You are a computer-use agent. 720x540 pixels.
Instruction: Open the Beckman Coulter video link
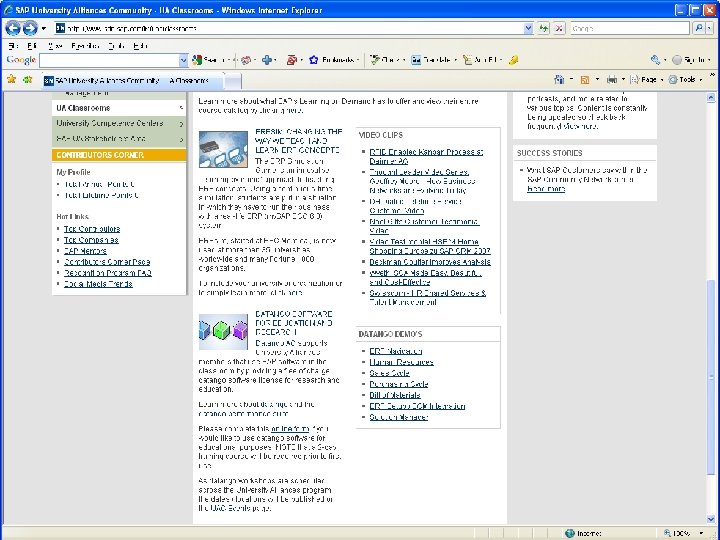430,262
